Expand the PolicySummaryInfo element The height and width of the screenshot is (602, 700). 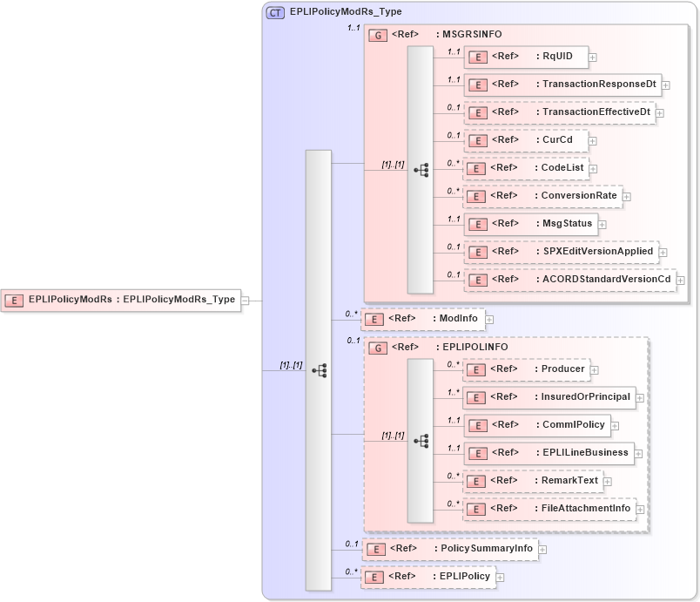[542, 550]
